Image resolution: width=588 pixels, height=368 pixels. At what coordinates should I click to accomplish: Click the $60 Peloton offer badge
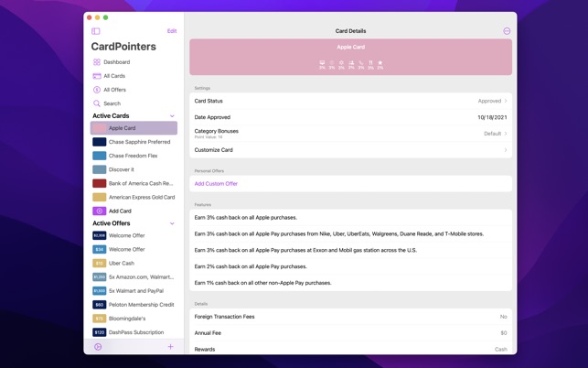[100, 305]
